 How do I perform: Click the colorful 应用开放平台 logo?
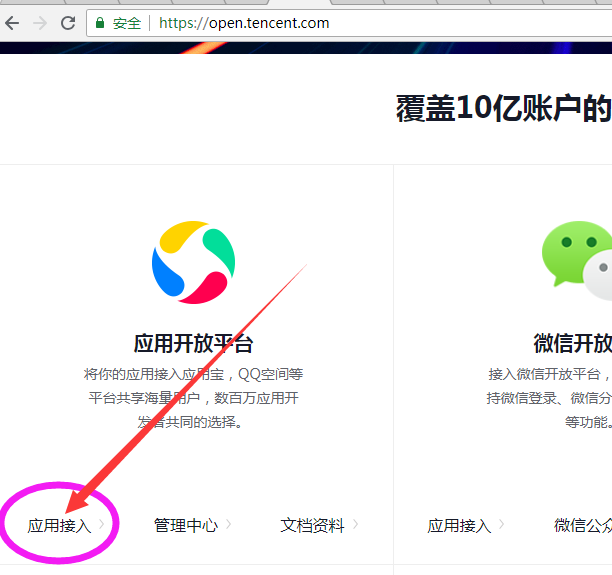click(x=193, y=262)
